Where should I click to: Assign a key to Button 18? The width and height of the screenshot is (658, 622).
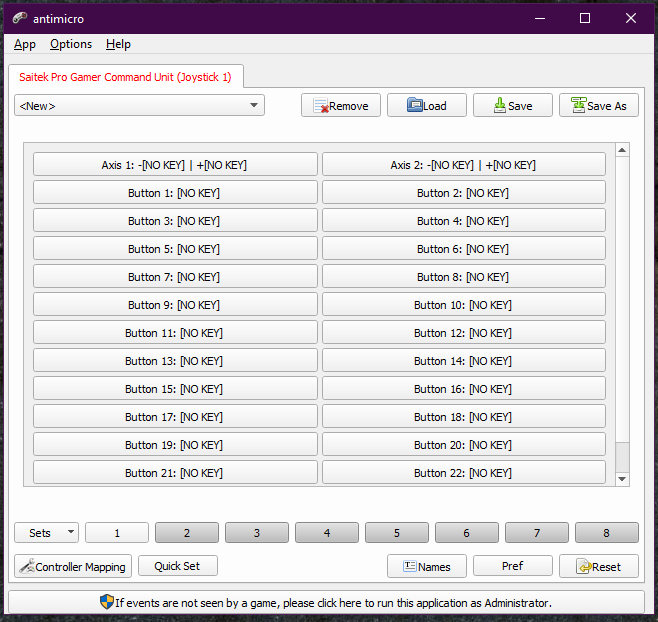(x=464, y=417)
